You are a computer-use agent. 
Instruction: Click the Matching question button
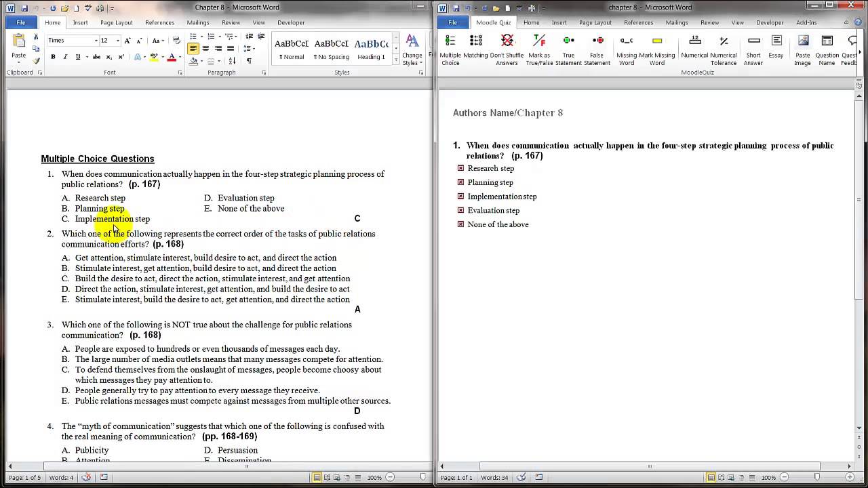click(475, 47)
